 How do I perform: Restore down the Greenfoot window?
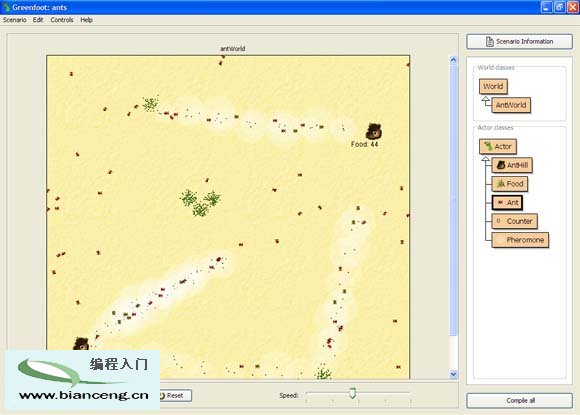coord(559,7)
